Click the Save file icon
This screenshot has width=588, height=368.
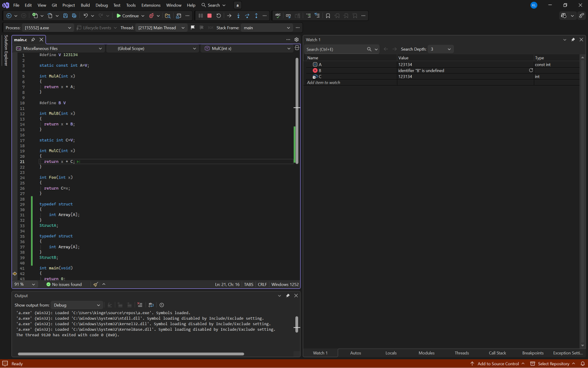pyautogui.click(x=65, y=16)
